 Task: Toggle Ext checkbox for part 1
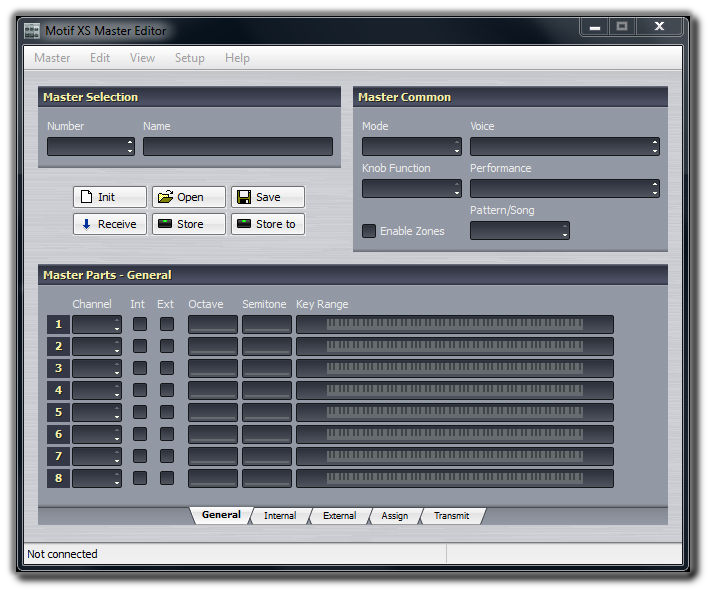(167, 324)
